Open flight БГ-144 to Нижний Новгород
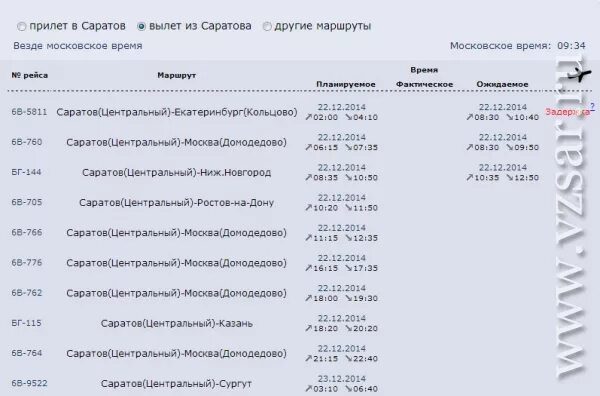The image size is (600, 396). point(26,172)
